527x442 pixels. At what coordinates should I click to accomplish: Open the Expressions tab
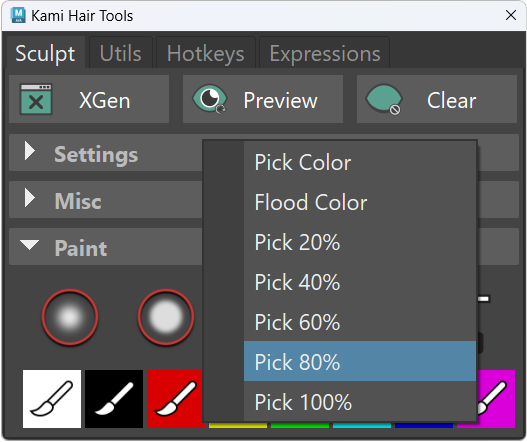(x=325, y=53)
